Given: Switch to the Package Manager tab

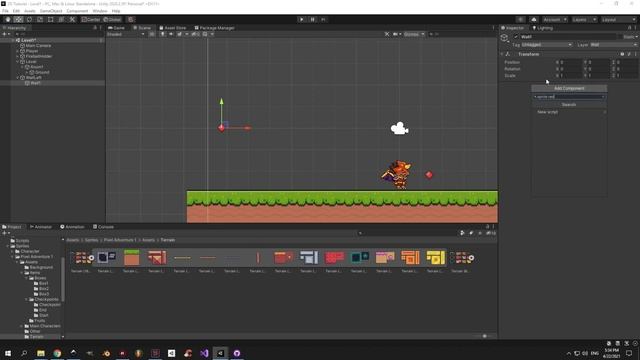Looking at the screenshot, I should pos(214,28).
